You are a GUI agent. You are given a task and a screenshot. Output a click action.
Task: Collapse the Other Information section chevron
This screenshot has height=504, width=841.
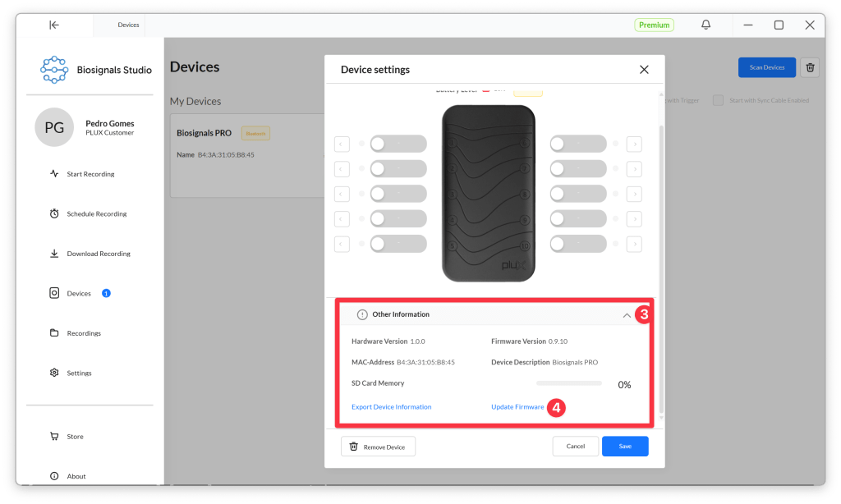point(627,315)
